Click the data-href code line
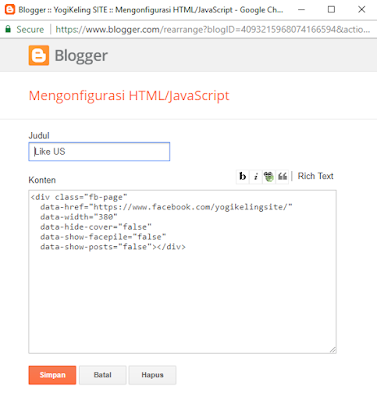The height and width of the screenshot is (400, 377). pos(166,207)
